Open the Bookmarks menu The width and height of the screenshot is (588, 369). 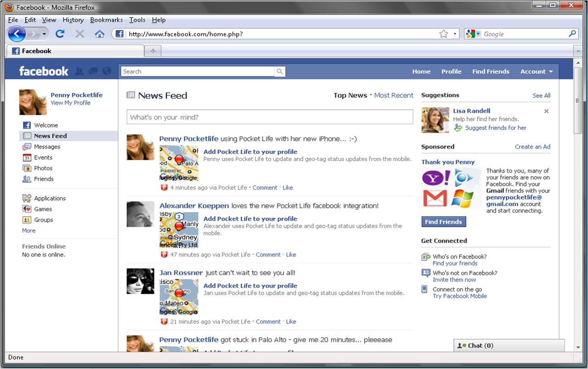click(107, 20)
